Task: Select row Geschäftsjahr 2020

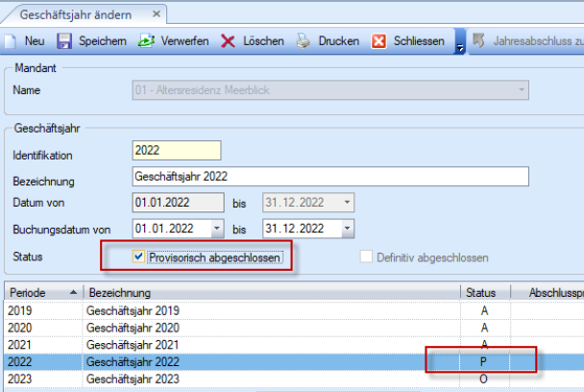Action: pos(294,328)
